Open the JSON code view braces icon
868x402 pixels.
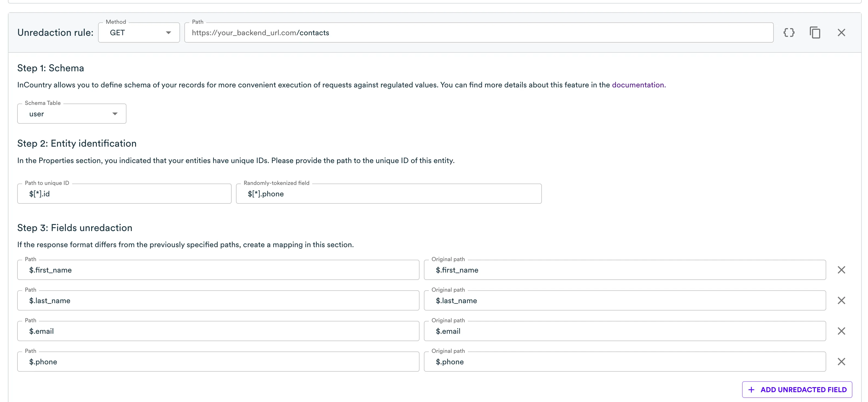tap(789, 33)
